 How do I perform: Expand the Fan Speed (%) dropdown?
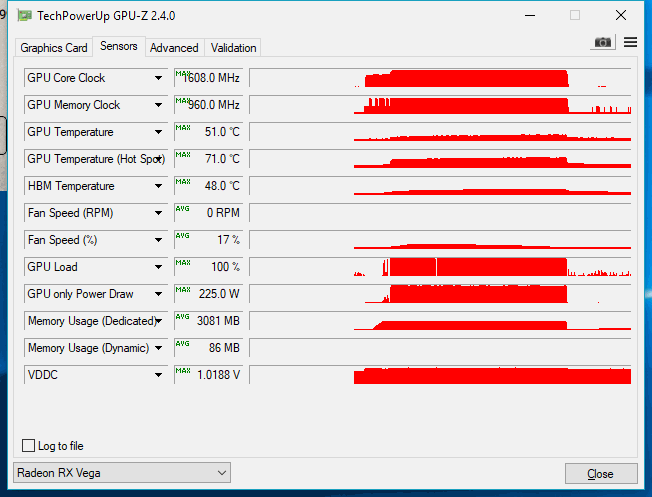tap(158, 240)
